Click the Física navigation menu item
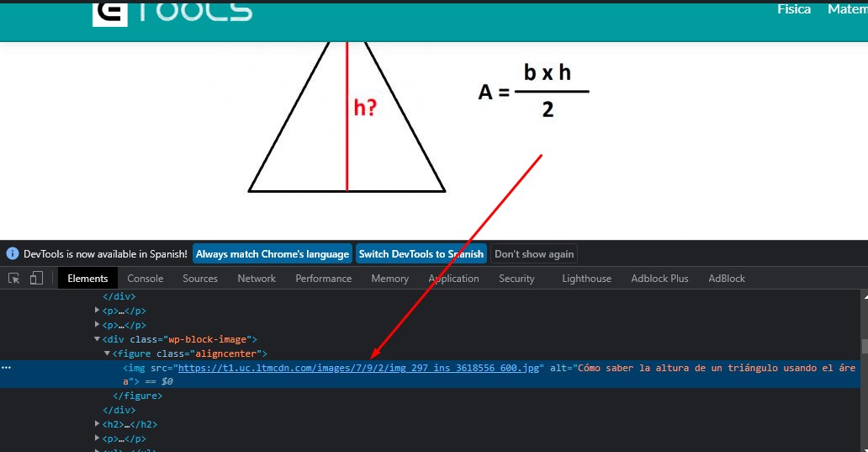Screen dimensions: 868x452 (x=793, y=9)
